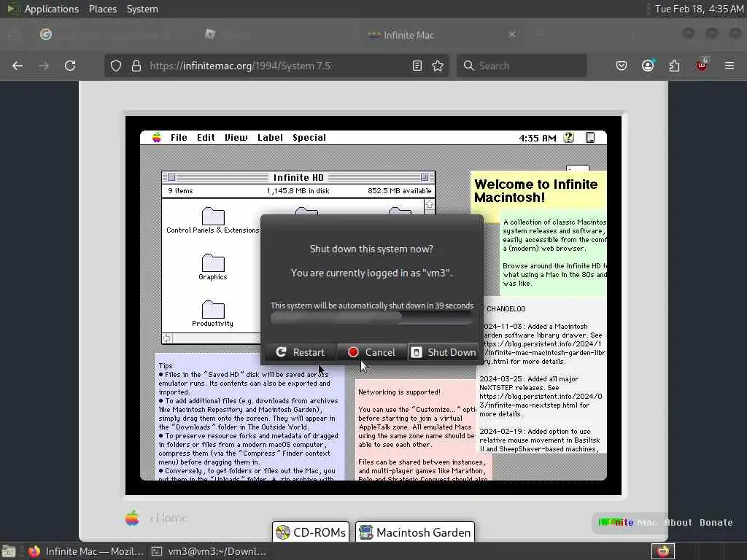The height and width of the screenshot is (560, 747).
Task: Click the show desktop icon in bottom panel
Action: 9,551
